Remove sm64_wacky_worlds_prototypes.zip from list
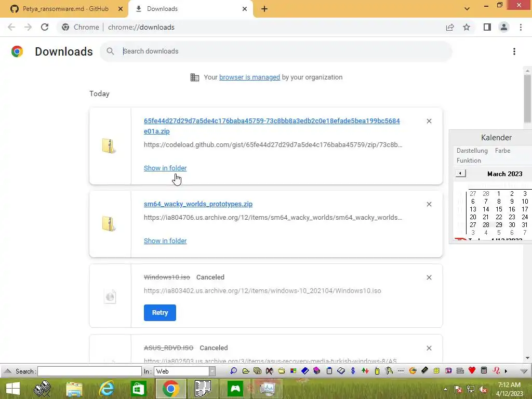 tap(429, 204)
